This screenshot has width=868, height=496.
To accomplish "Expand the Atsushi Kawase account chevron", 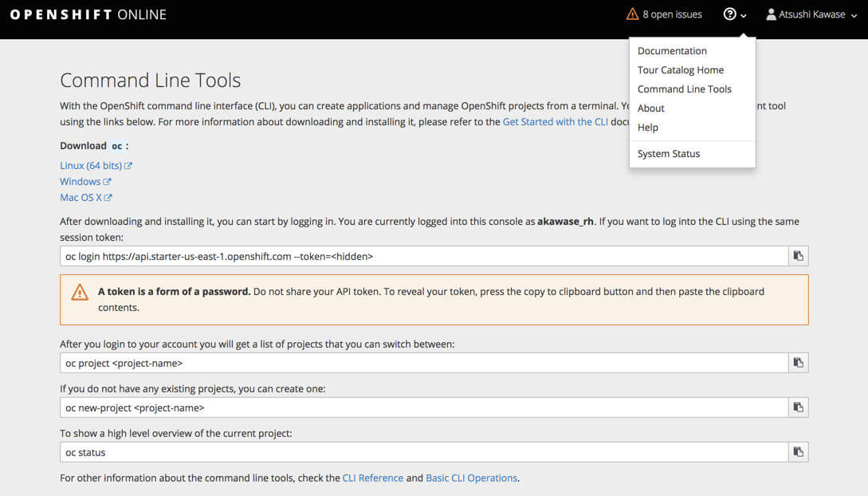I will pos(854,16).
